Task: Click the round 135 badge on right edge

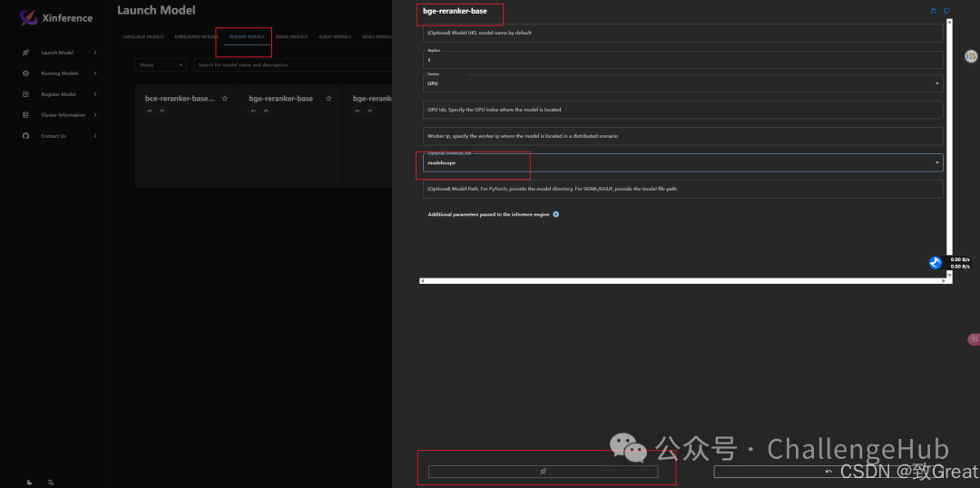Action: 971,56
